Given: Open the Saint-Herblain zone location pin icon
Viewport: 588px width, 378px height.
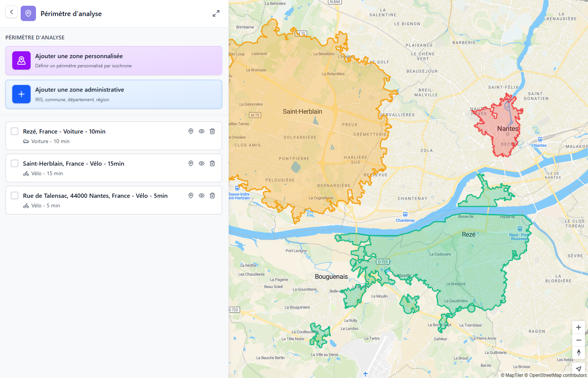Looking at the screenshot, I should tap(191, 163).
